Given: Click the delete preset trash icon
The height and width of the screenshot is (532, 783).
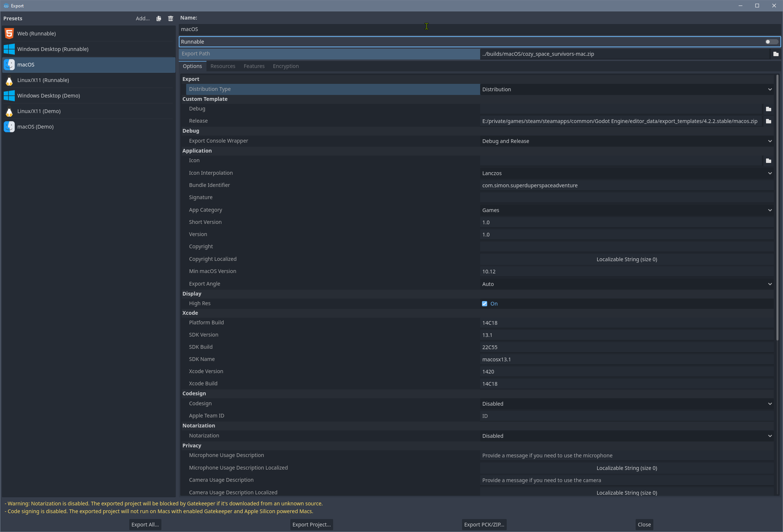Looking at the screenshot, I should point(171,18).
